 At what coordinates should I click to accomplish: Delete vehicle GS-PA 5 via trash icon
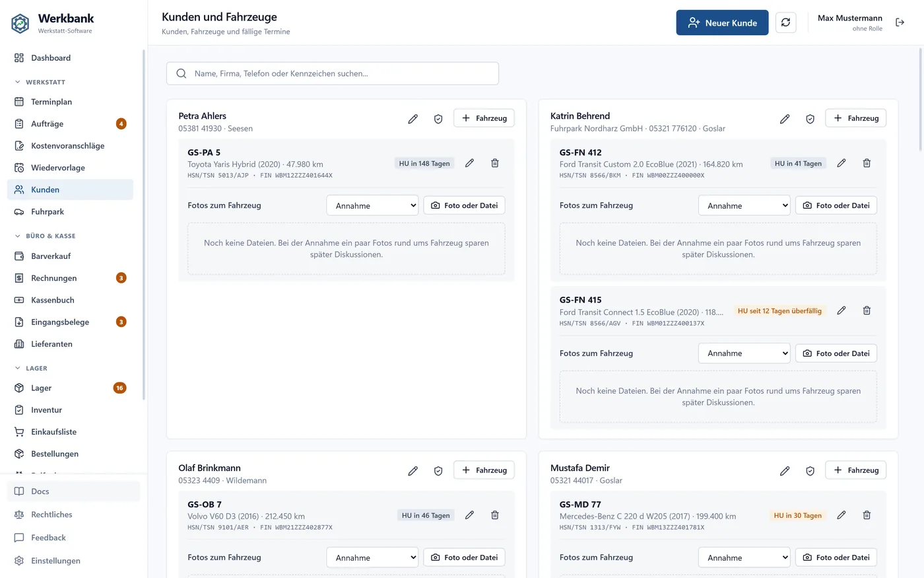coord(495,163)
